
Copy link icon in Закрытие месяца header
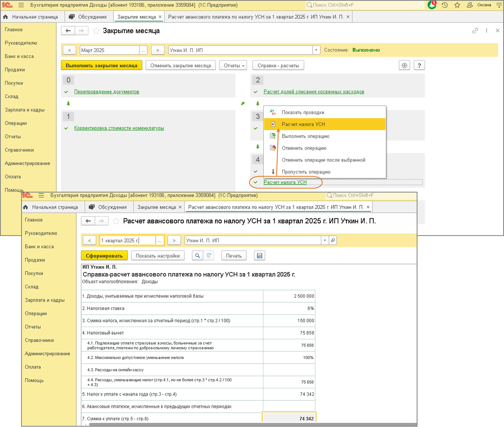tap(475, 31)
